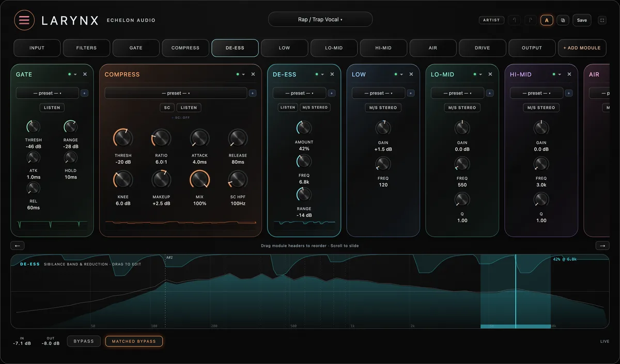The height and width of the screenshot is (364, 620).
Task: Click M/S Stereo in the Low module
Action: pos(383,108)
